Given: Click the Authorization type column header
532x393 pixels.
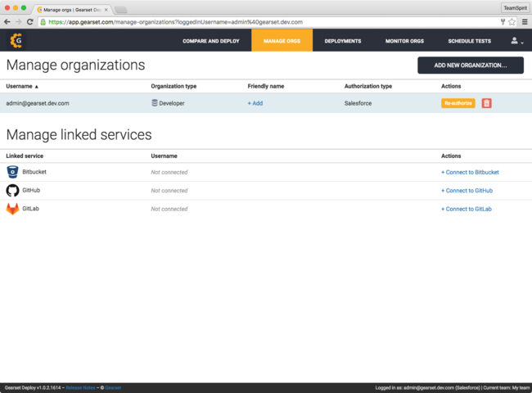Looking at the screenshot, I should (x=368, y=86).
